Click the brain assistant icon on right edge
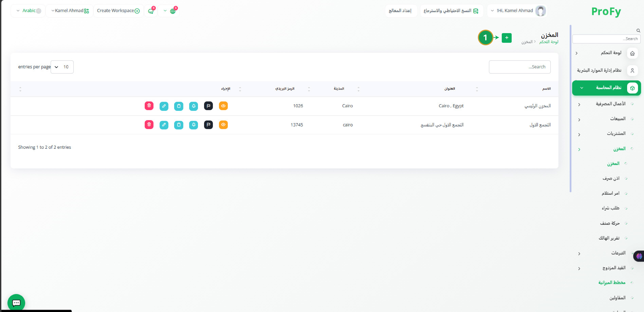The image size is (644, 312). (639, 256)
